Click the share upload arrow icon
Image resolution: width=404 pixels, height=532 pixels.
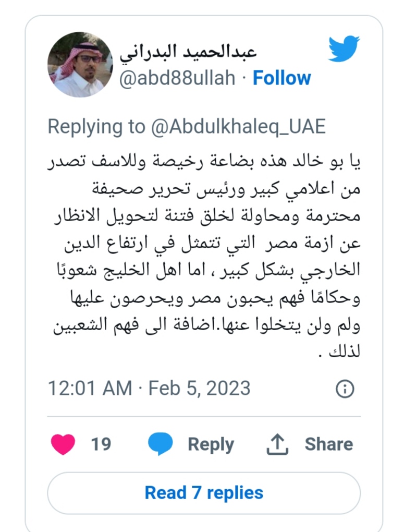[x=277, y=444]
